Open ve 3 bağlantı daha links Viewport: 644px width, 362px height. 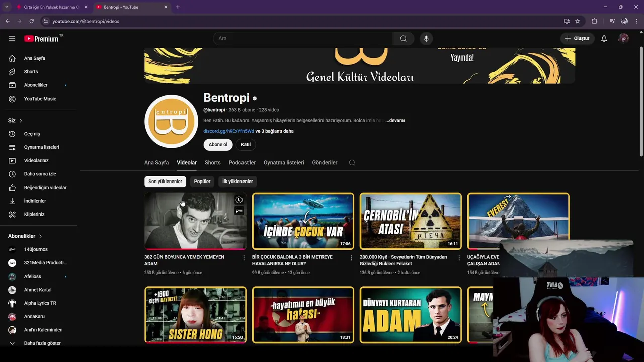point(275,131)
